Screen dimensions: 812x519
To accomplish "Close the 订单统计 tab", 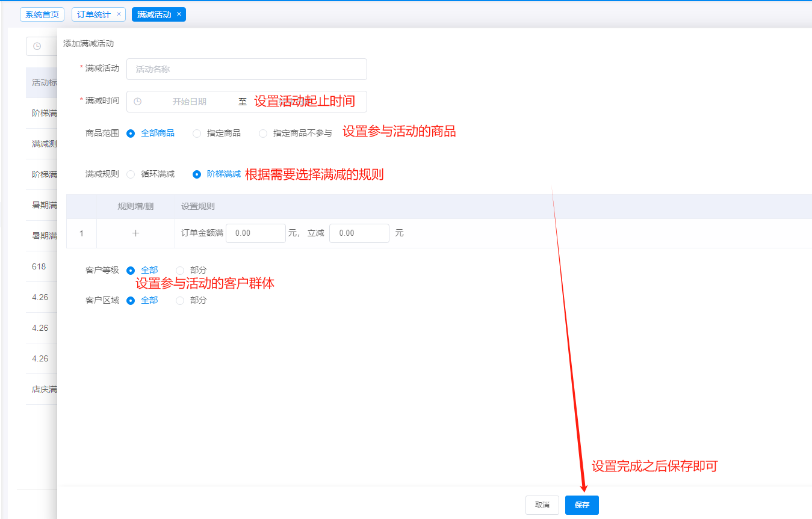I will [119, 14].
